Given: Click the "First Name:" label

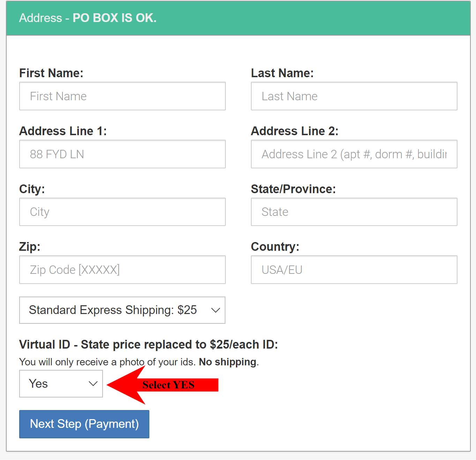Looking at the screenshot, I should tap(51, 73).
